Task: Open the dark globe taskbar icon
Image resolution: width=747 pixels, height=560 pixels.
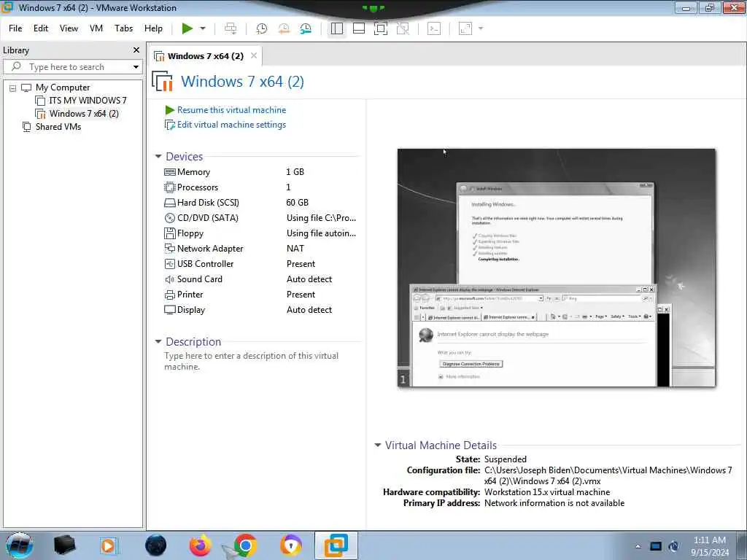Action: pos(156,545)
